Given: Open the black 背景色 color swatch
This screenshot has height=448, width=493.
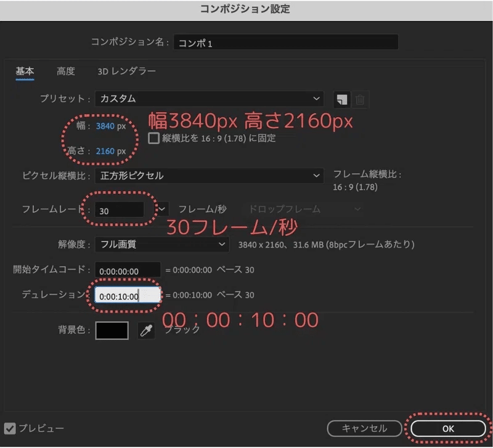Looking at the screenshot, I should 112,330.
